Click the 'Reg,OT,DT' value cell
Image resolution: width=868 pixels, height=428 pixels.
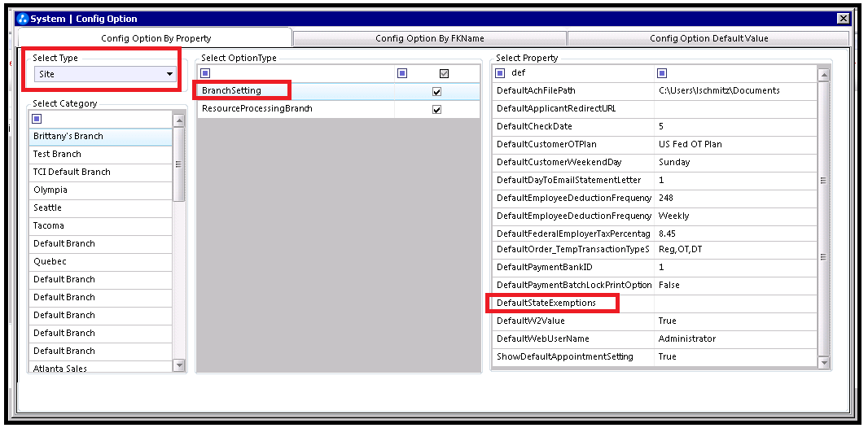click(x=736, y=249)
